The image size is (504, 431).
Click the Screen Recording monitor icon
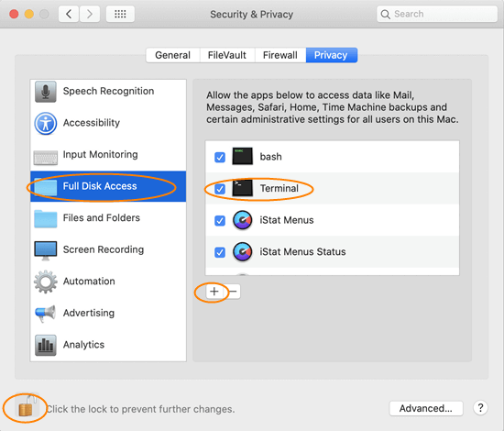tap(45, 250)
